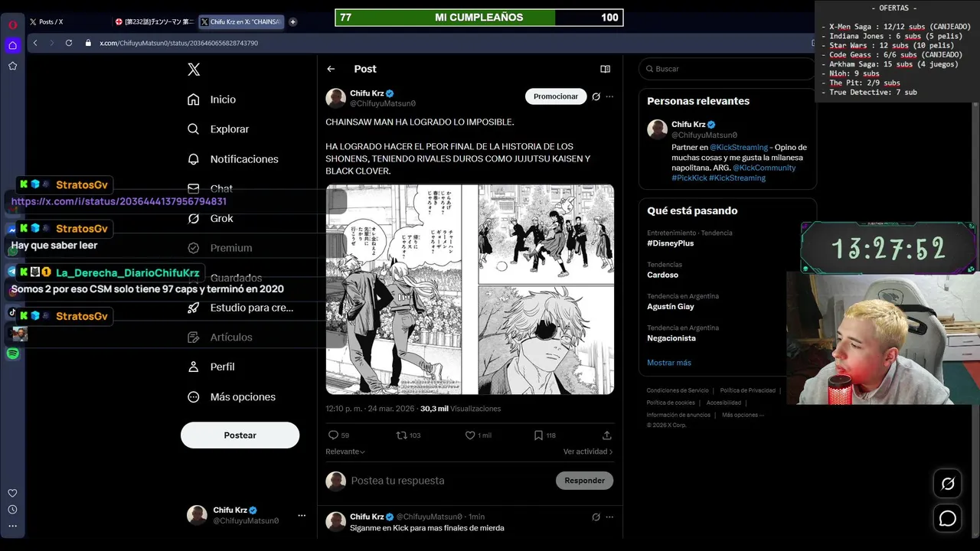
Task: Click Grok icon on the Siganme reply
Action: point(596,517)
